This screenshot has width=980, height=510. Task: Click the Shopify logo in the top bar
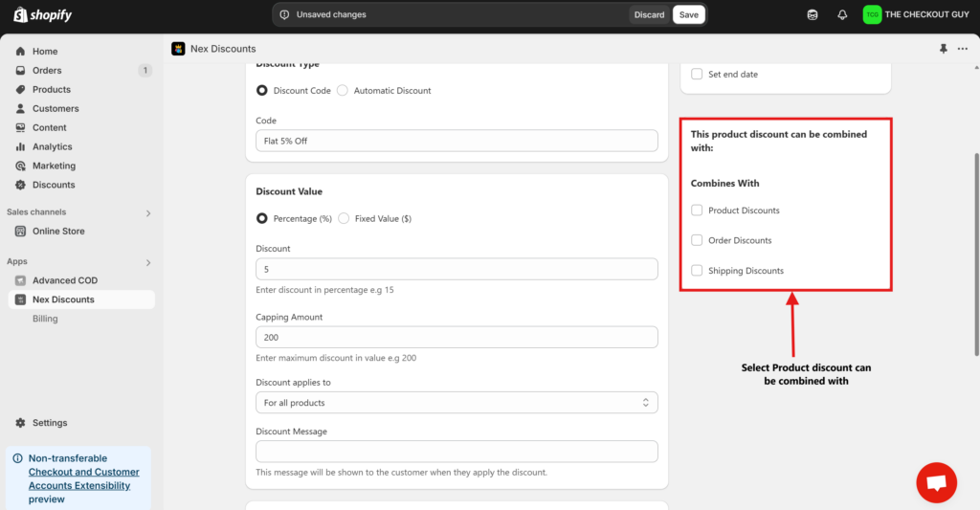click(x=42, y=15)
